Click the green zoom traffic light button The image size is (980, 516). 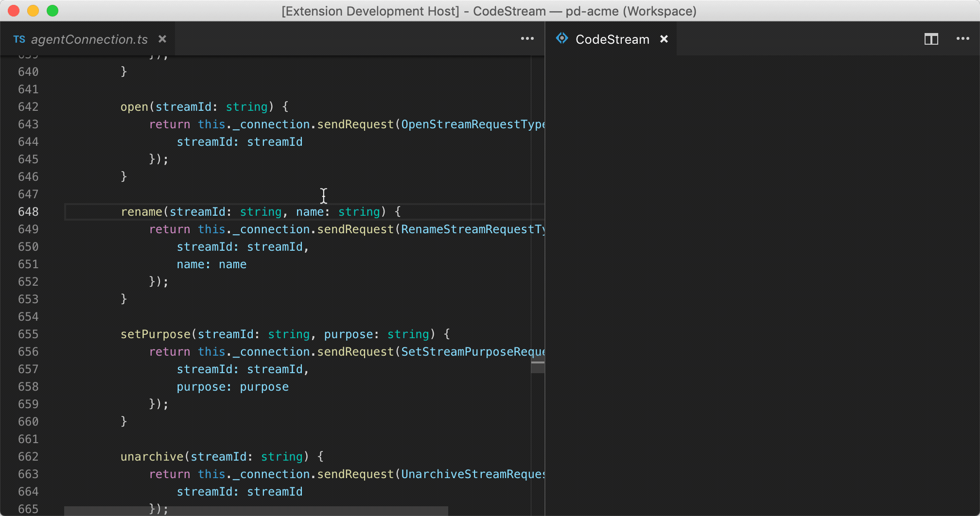pyautogui.click(x=52, y=10)
